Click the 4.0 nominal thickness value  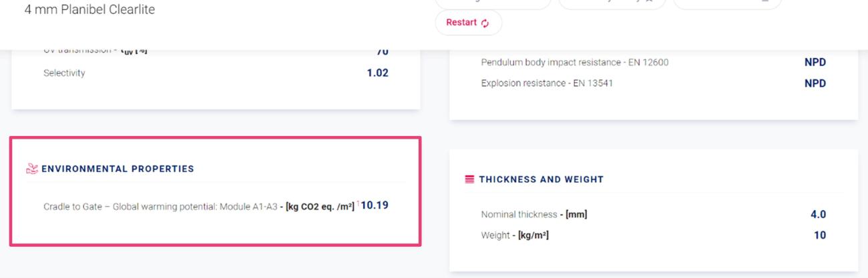818,215
